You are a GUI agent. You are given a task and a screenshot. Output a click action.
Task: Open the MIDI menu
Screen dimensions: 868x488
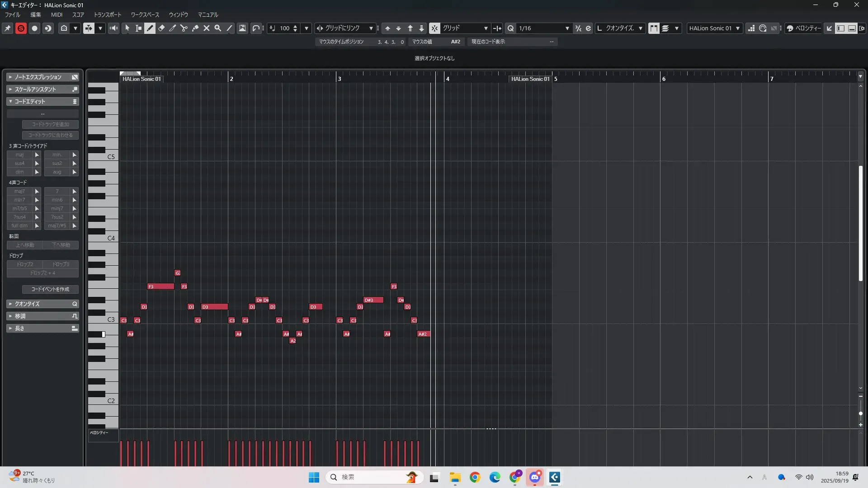pyautogui.click(x=57, y=14)
